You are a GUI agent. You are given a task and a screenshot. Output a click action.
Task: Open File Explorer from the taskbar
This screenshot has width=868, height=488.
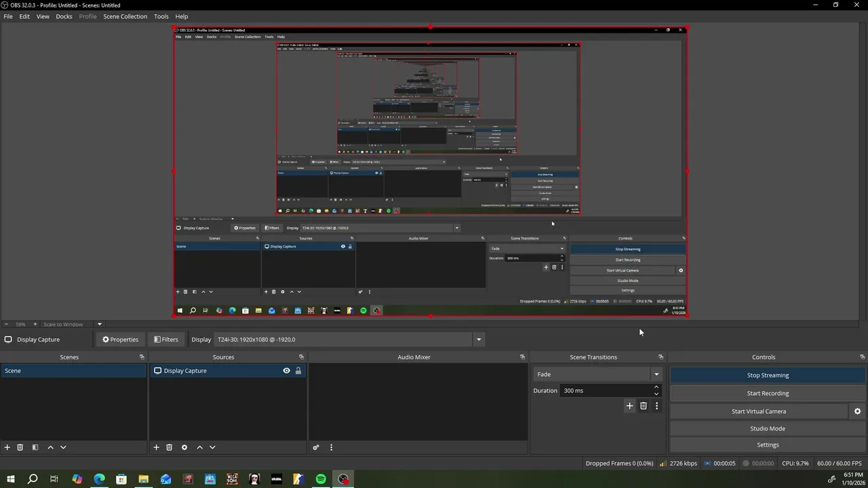144,479
